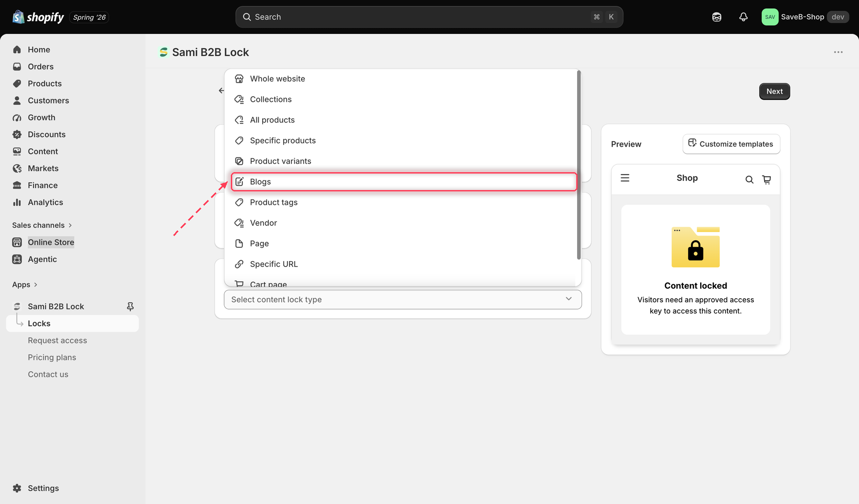The image size is (859, 504).
Task: Click the SaveB-Shop store name
Action: point(802,17)
